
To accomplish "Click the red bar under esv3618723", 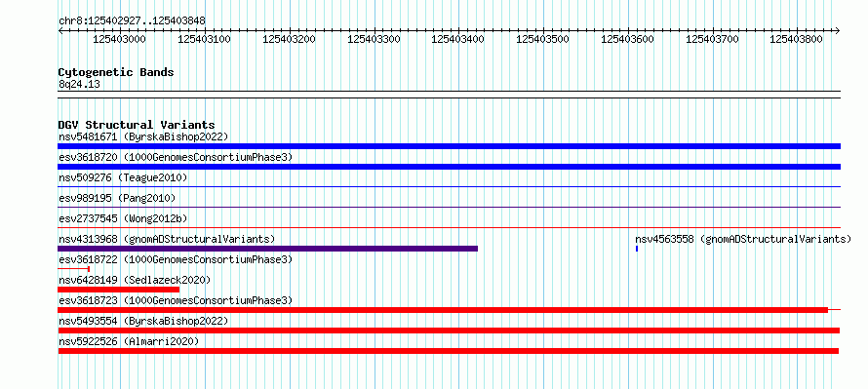I will coord(449,310).
